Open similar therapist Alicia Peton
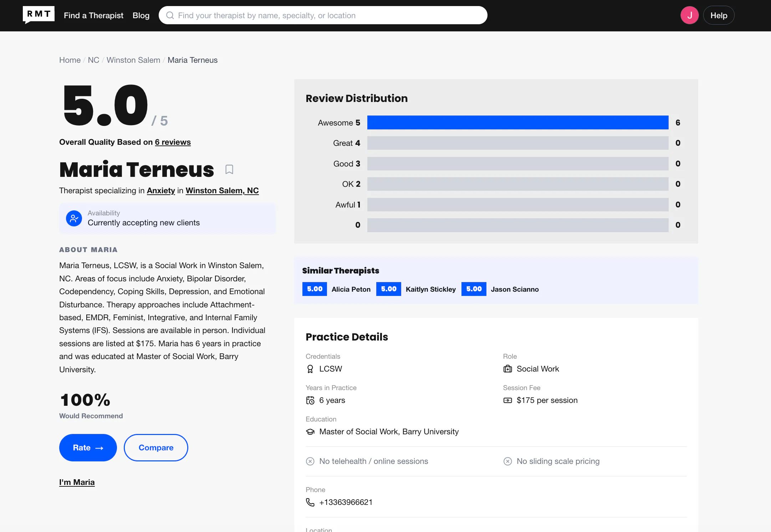Image resolution: width=771 pixels, height=532 pixels. (x=351, y=289)
